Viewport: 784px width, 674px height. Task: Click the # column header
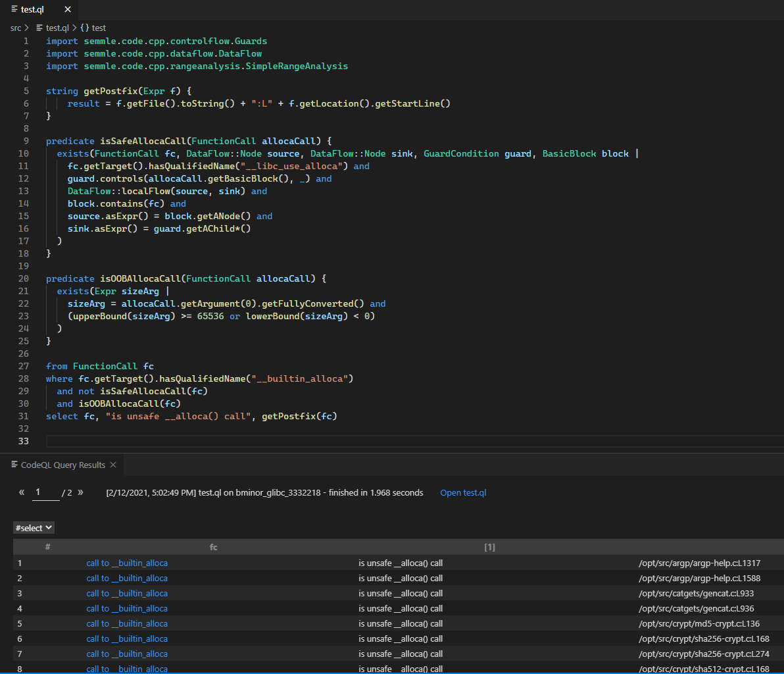pyautogui.click(x=48, y=547)
